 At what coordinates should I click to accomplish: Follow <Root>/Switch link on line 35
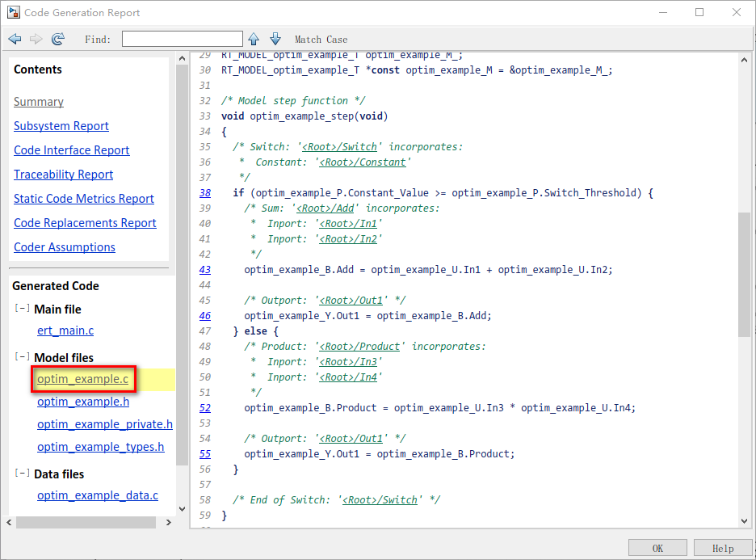click(x=339, y=146)
